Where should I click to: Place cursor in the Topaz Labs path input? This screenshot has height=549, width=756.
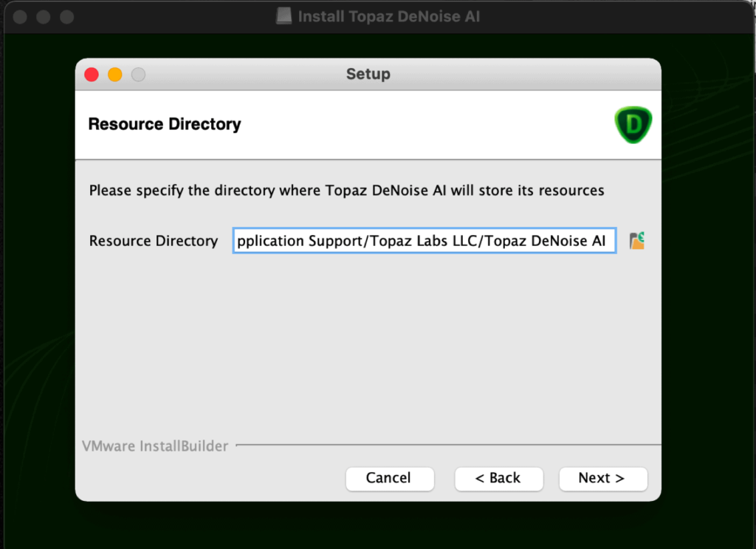(425, 240)
